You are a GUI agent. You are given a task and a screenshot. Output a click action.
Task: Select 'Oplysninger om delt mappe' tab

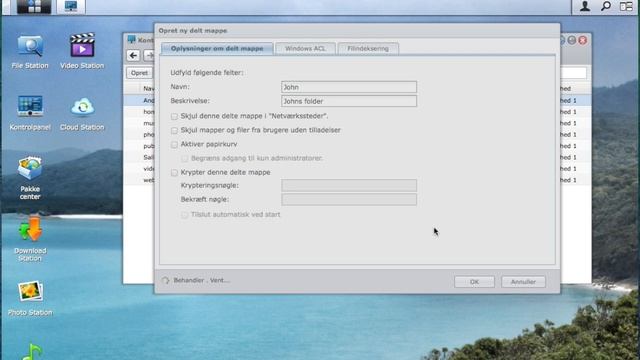pyautogui.click(x=217, y=49)
